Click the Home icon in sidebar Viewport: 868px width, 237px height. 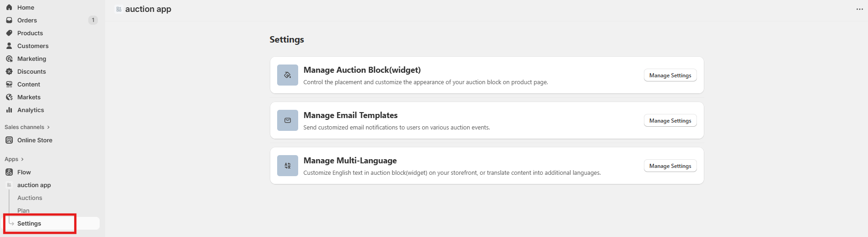(x=9, y=7)
